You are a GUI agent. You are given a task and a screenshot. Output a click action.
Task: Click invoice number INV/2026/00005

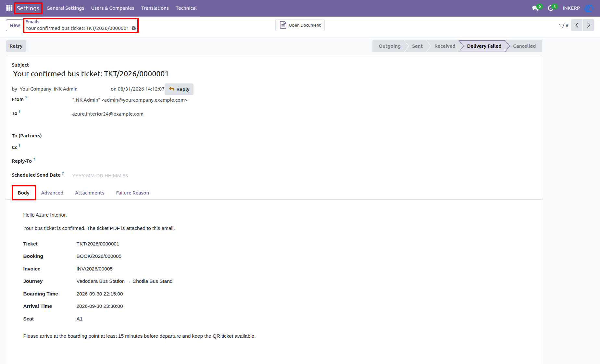(94, 269)
